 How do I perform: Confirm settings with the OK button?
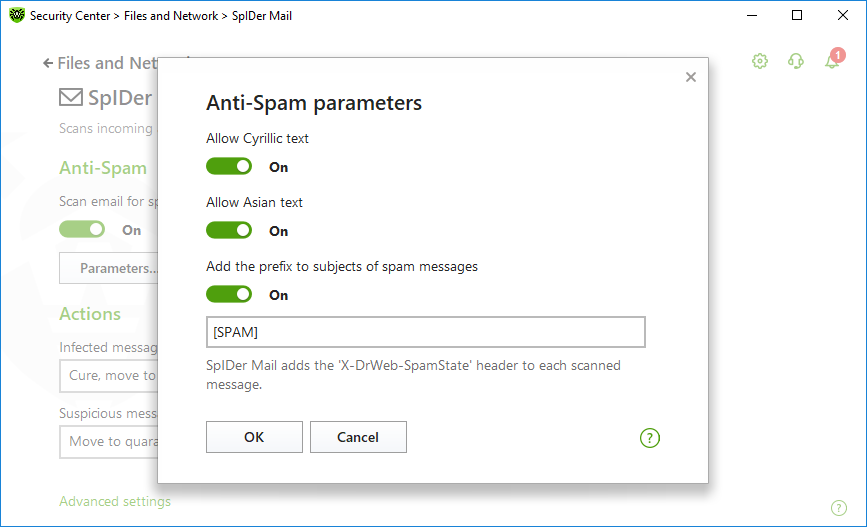(x=254, y=437)
